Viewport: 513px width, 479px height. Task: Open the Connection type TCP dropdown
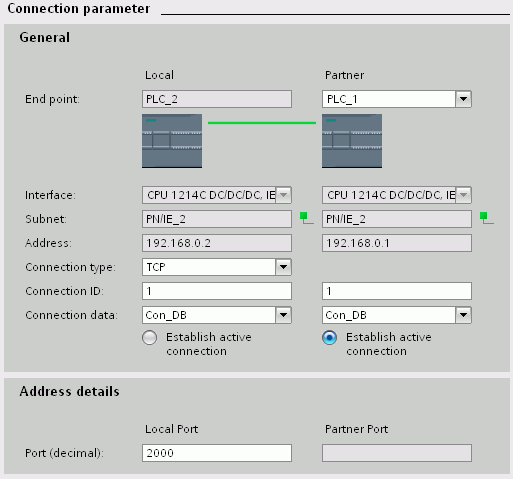point(283,267)
